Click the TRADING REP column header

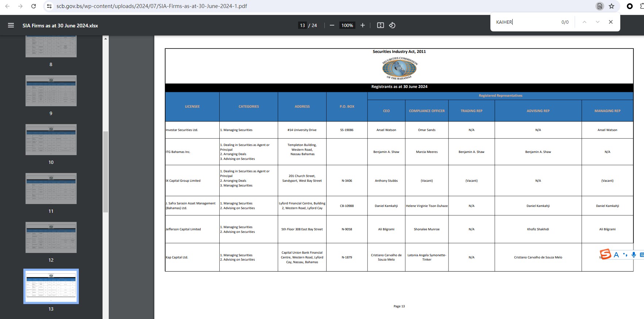tap(471, 111)
